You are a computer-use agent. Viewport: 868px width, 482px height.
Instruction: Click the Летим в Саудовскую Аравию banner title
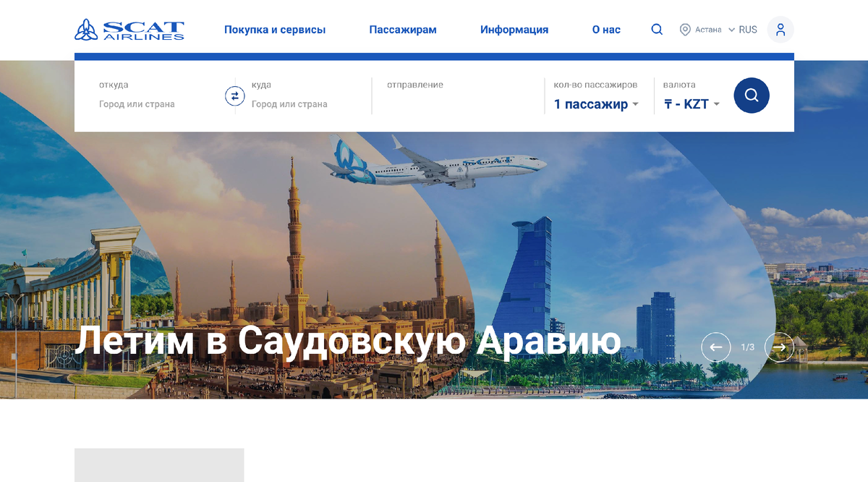click(349, 341)
